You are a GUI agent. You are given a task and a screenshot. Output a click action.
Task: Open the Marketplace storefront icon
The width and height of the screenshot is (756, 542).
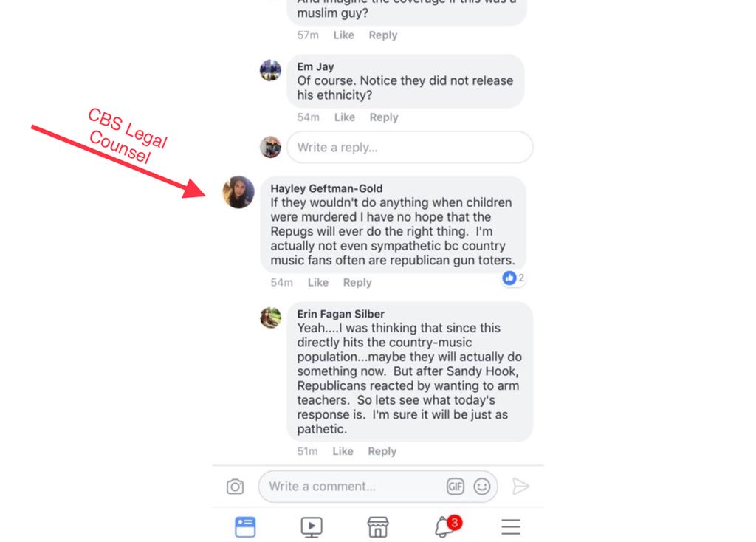click(x=377, y=527)
